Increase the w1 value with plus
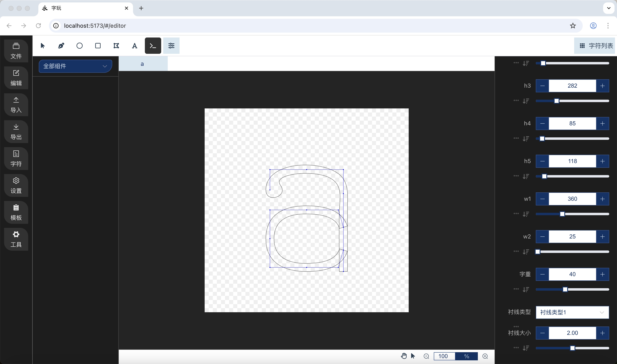 tap(603, 199)
